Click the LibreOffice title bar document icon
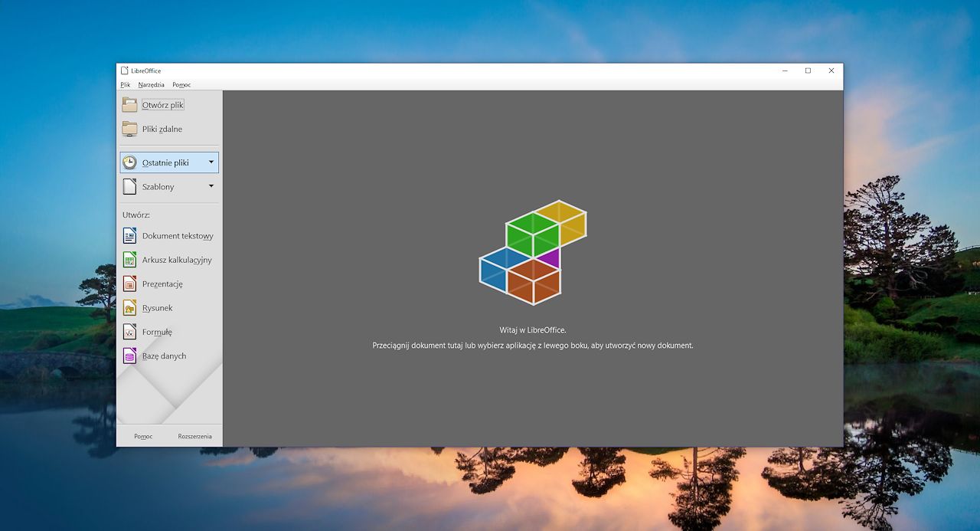The image size is (980, 531). pos(124,70)
